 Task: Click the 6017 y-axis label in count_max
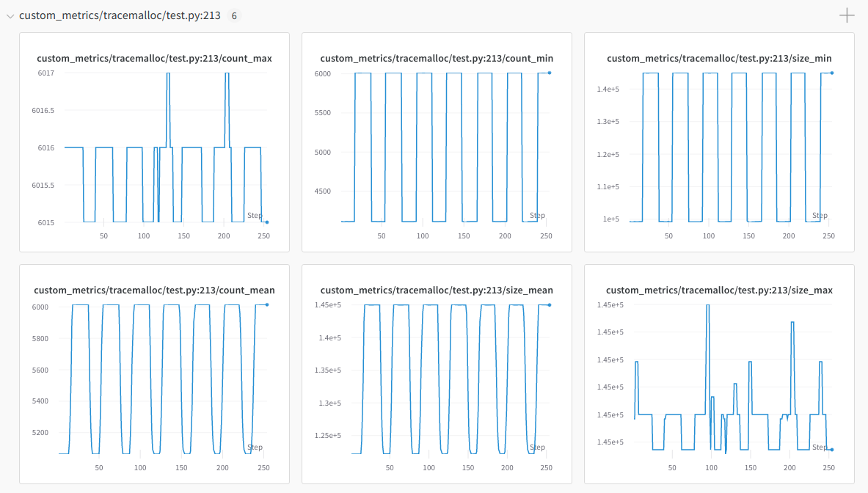[43, 73]
